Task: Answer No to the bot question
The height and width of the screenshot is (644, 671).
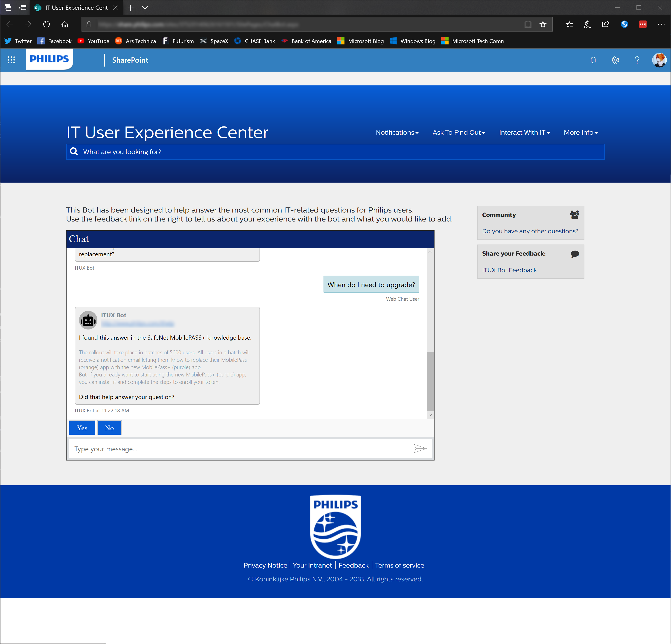Action: pos(109,428)
